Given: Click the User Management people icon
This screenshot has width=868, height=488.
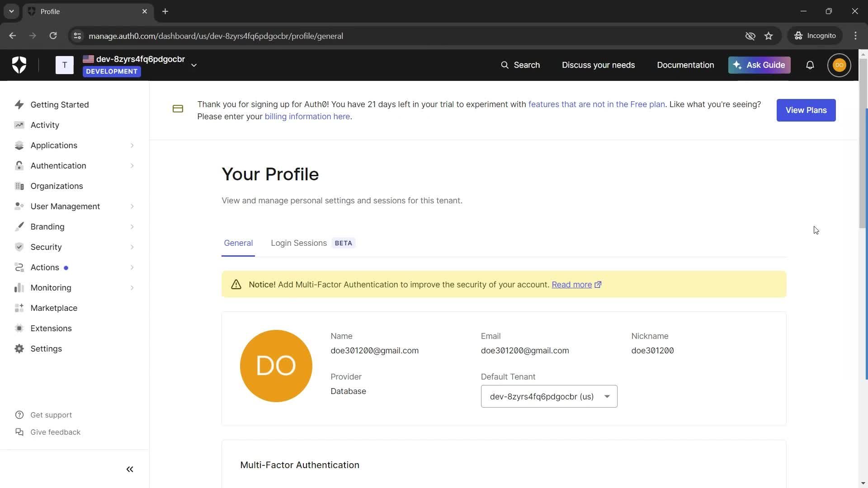Looking at the screenshot, I should (x=19, y=206).
